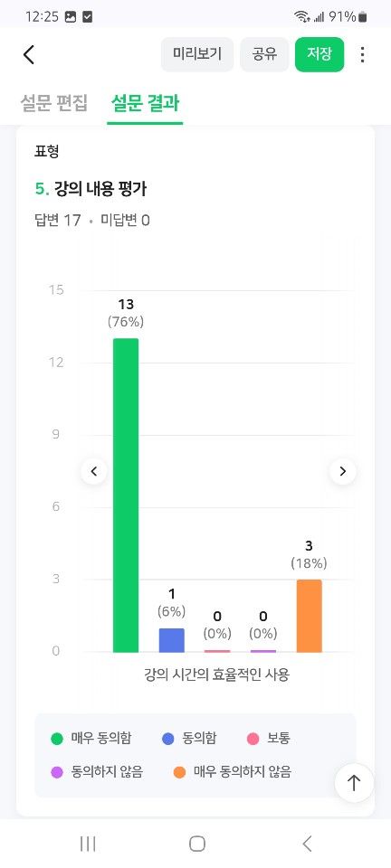Select the orange bar showing 3 responses

[x=309, y=616]
